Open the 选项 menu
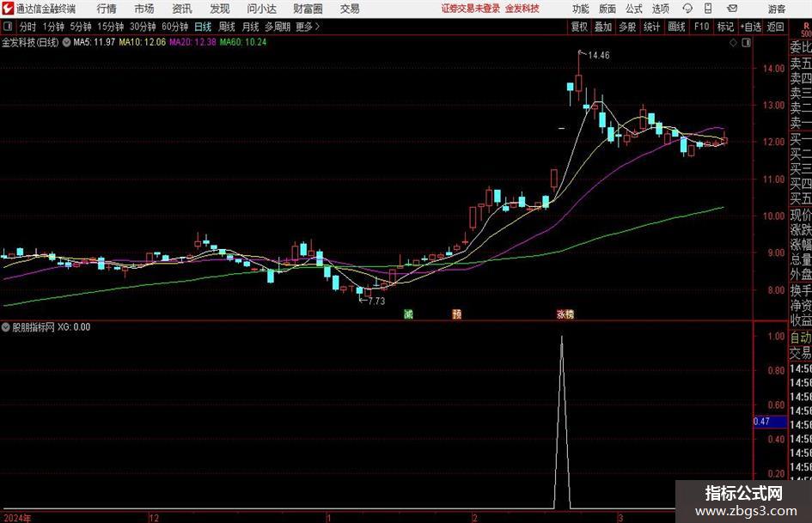Image resolution: width=812 pixels, height=523 pixels. click(x=661, y=9)
